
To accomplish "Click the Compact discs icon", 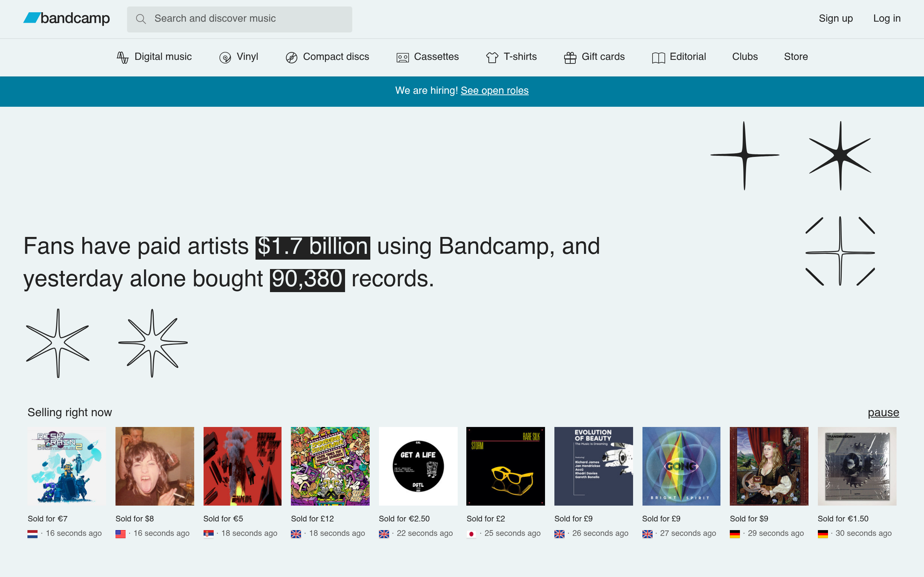I will tap(291, 58).
